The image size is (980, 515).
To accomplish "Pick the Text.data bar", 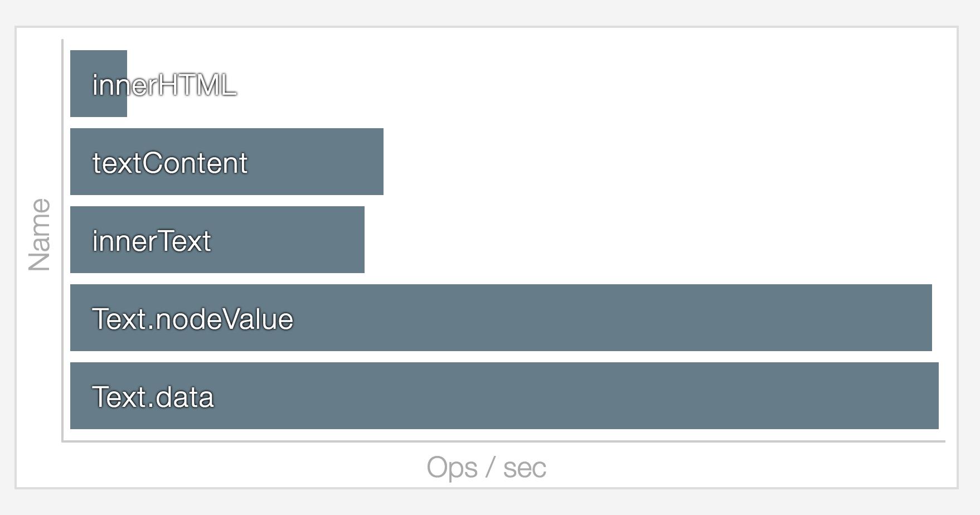I will click(x=504, y=396).
